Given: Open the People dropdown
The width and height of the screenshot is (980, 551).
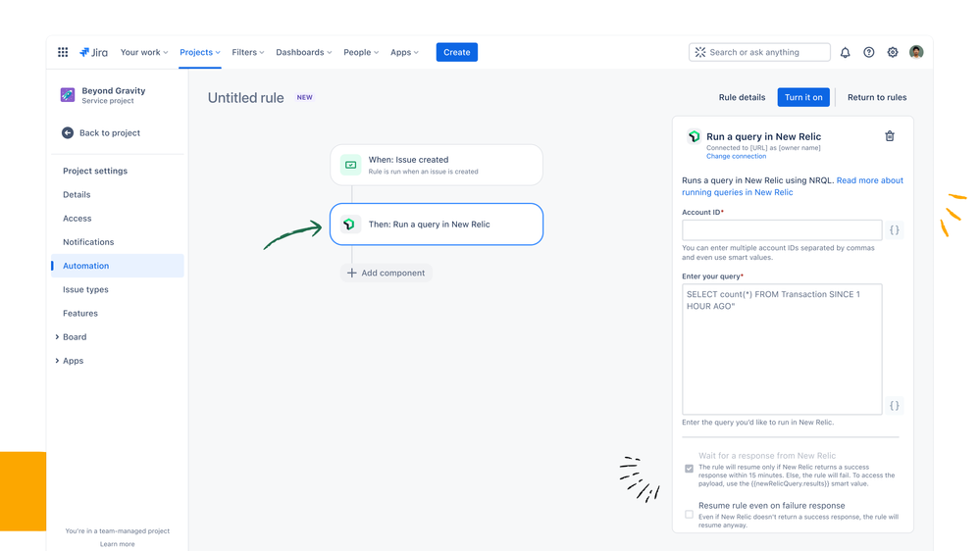Looking at the screenshot, I should click(x=361, y=53).
